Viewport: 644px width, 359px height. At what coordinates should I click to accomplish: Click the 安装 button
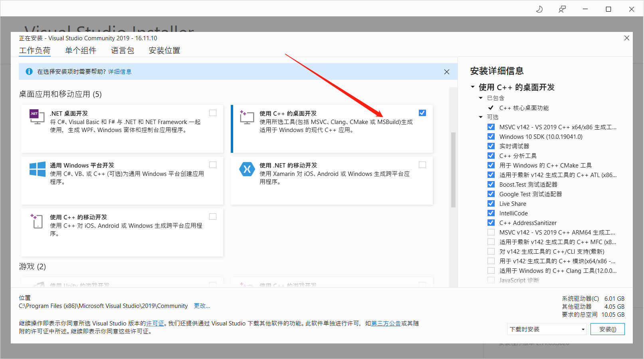coord(607,329)
